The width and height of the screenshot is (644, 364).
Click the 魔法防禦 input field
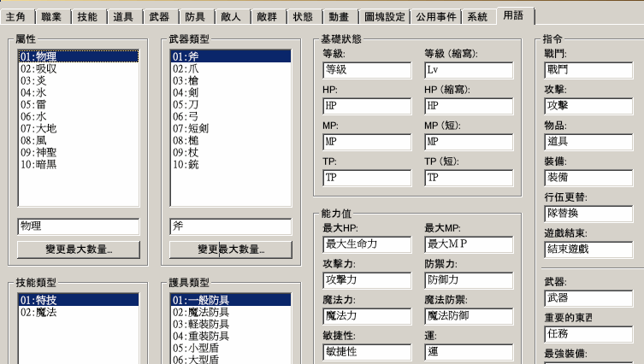(469, 316)
